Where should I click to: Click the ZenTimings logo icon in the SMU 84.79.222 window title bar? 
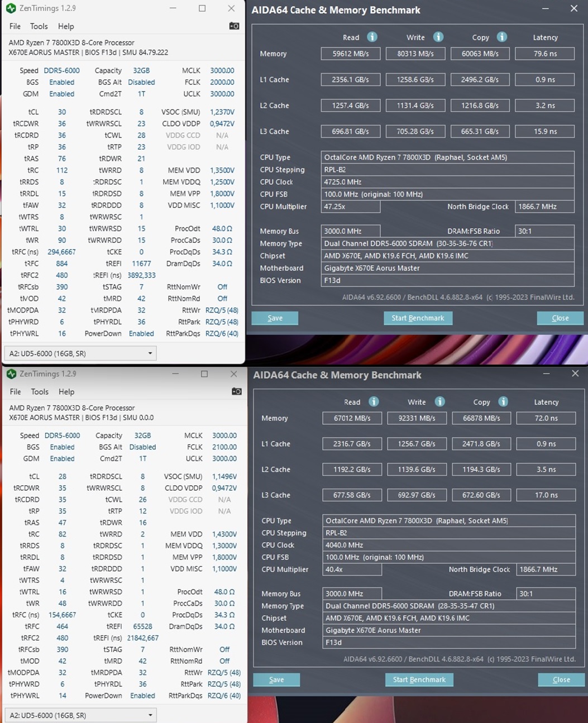(x=11, y=8)
